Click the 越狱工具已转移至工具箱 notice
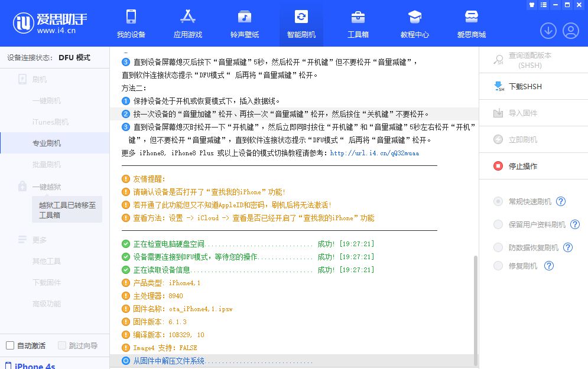The height and width of the screenshot is (369, 588). coord(67,210)
